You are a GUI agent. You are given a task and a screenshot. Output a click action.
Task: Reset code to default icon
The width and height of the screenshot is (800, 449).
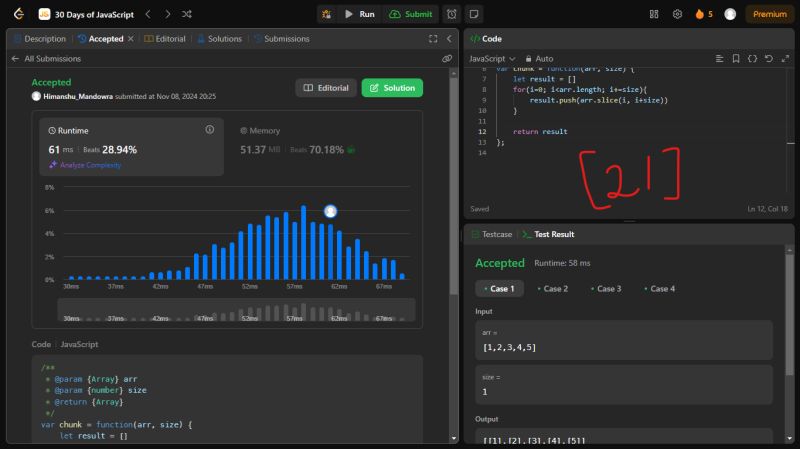click(x=769, y=59)
